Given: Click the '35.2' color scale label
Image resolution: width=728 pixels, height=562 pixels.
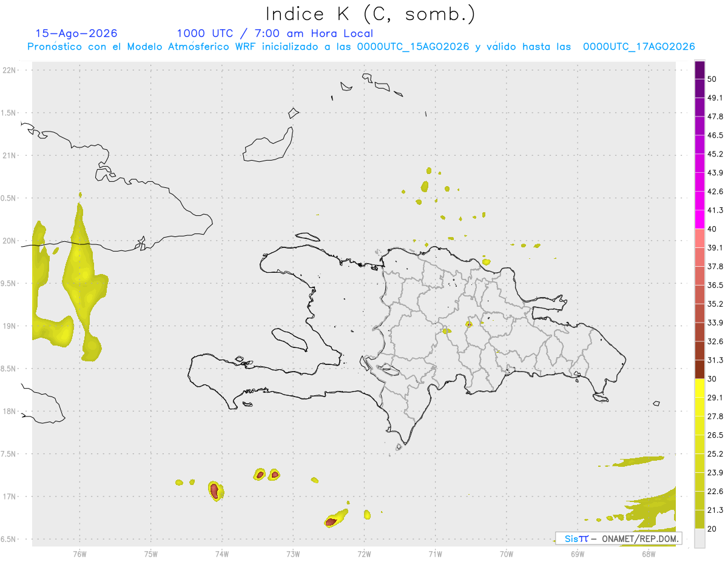Looking at the screenshot, I should coord(715,304).
